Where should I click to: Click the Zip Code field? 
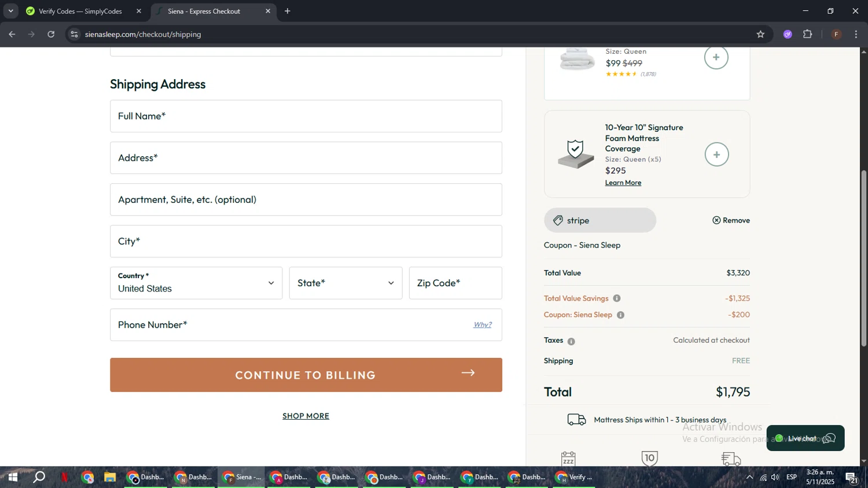pos(455,283)
